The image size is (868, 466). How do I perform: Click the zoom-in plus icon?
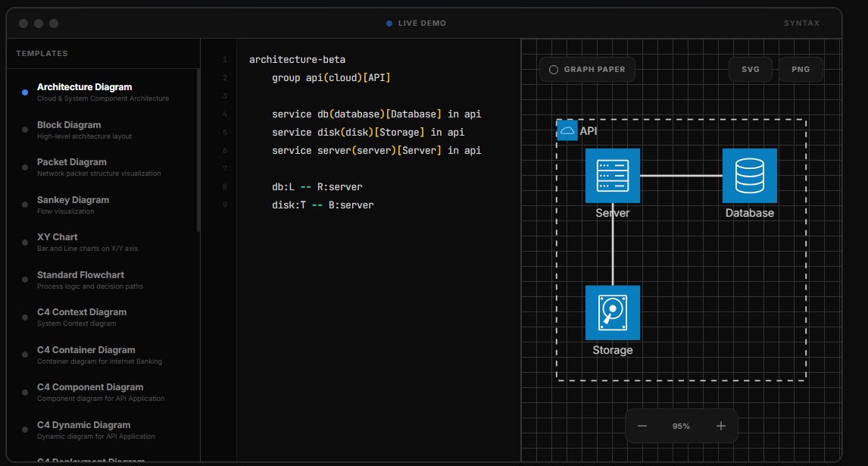(720, 425)
